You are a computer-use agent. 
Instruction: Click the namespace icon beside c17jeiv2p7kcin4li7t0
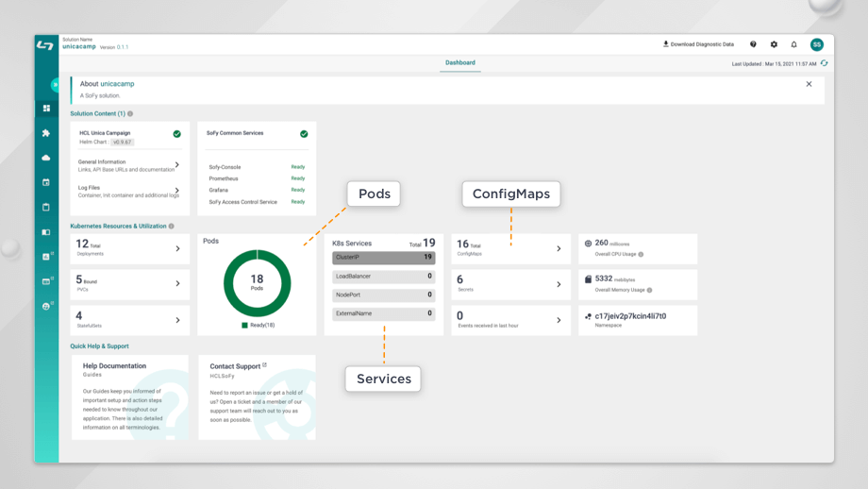point(588,316)
